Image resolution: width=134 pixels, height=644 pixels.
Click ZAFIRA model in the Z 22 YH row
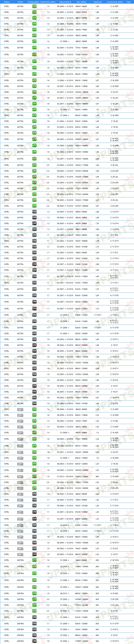coord(20,611)
